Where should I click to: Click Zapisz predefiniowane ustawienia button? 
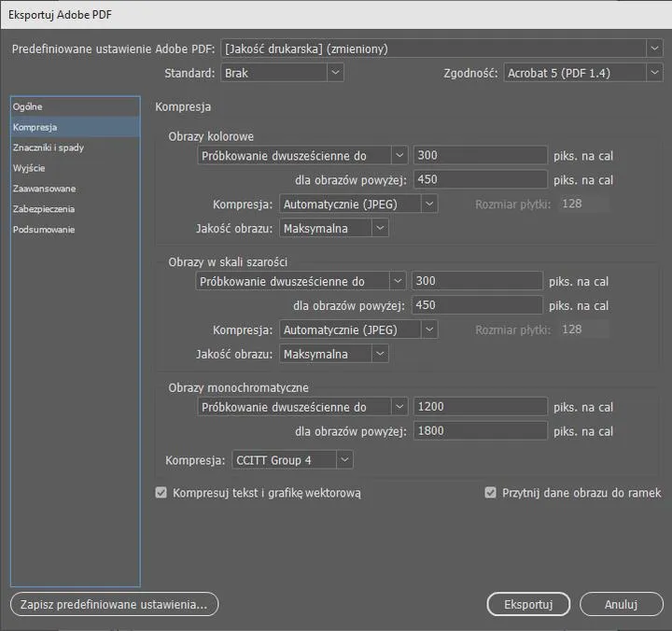[114, 605]
